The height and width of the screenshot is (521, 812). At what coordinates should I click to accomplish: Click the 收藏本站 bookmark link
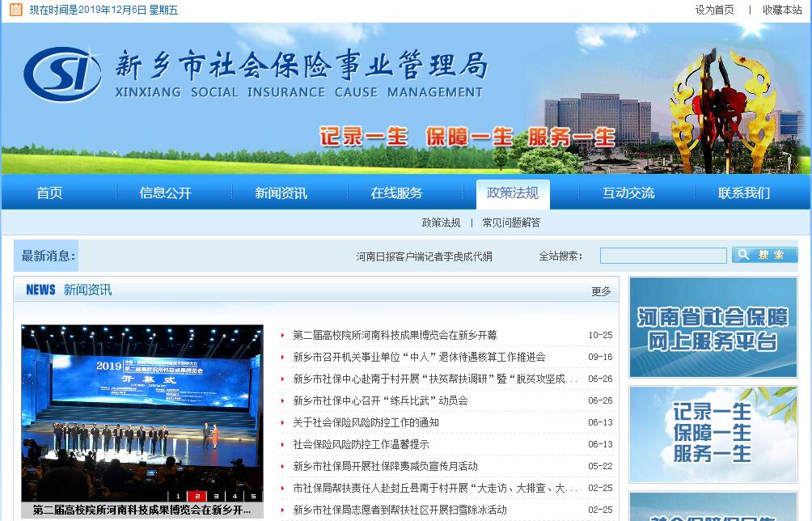781,10
